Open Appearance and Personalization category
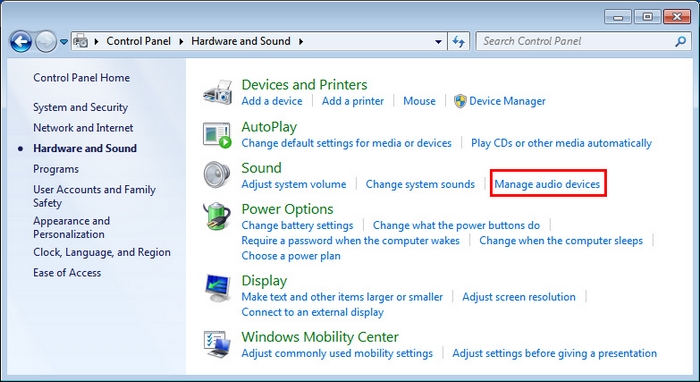Viewport: 700px width, 382px height. click(71, 228)
